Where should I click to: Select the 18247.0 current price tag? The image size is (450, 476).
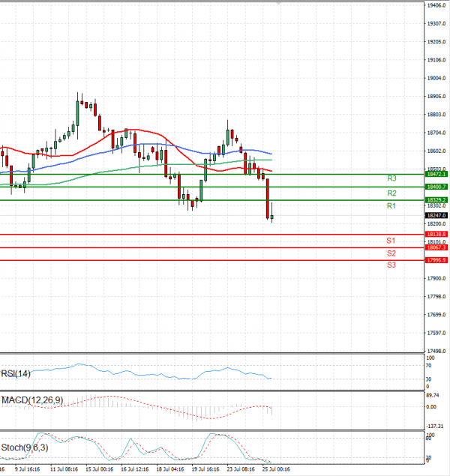click(436, 215)
